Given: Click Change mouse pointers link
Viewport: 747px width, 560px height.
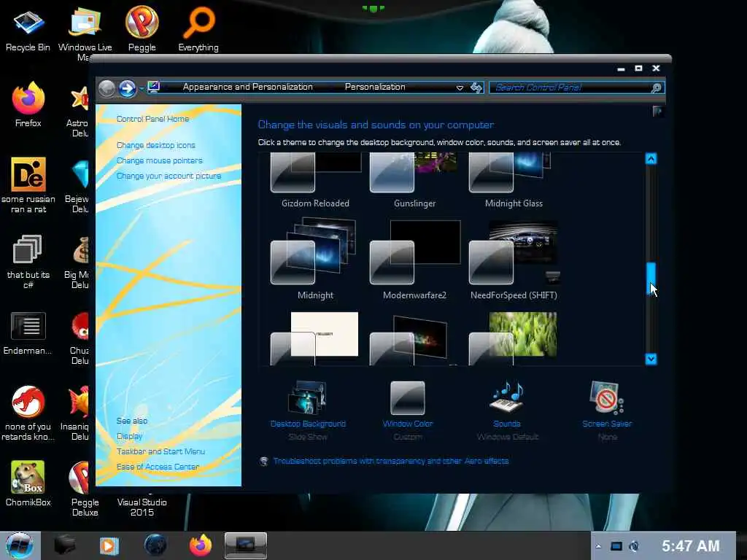Looking at the screenshot, I should pyautogui.click(x=160, y=160).
